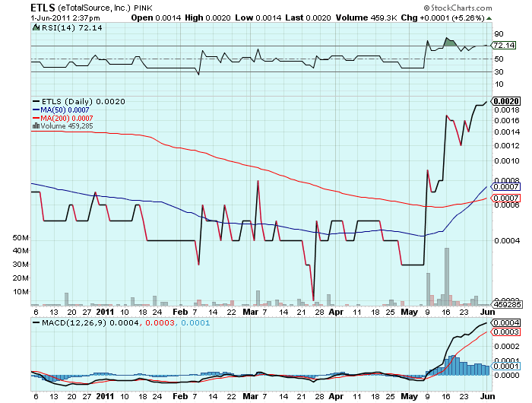Click the MA(200) red legend marker
The width and height of the screenshot is (532, 403).
click(x=36, y=118)
